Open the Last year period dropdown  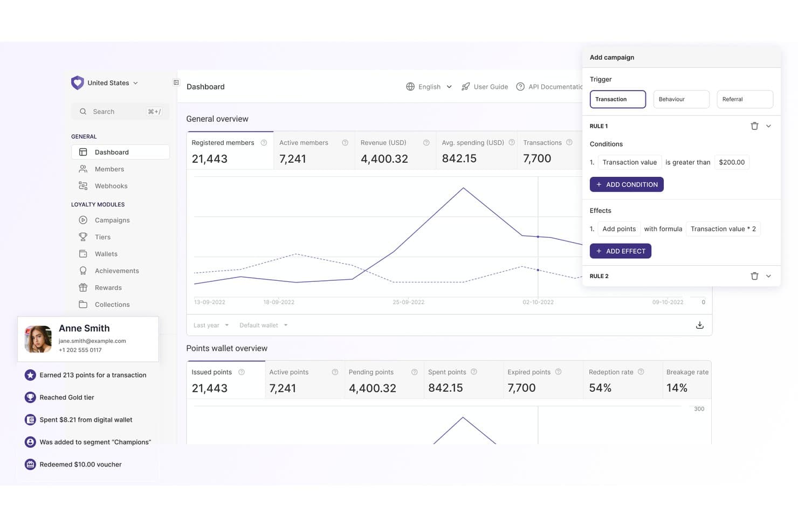point(211,325)
